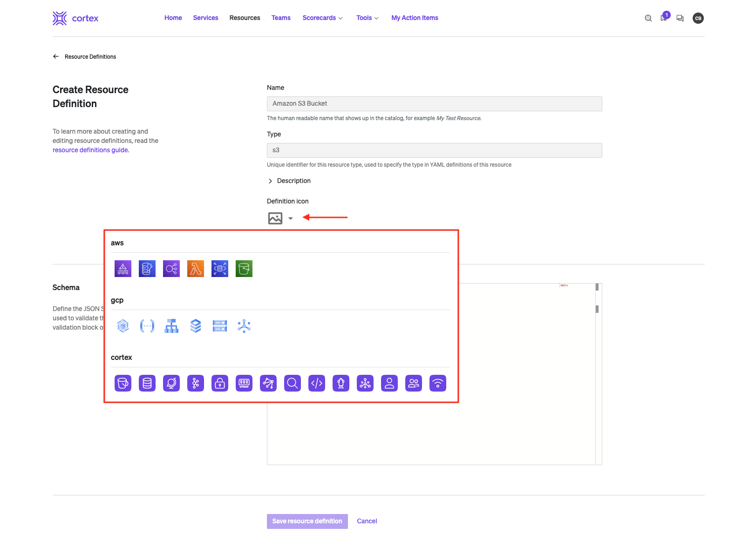
Task: Open the Resources page
Action: click(245, 18)
